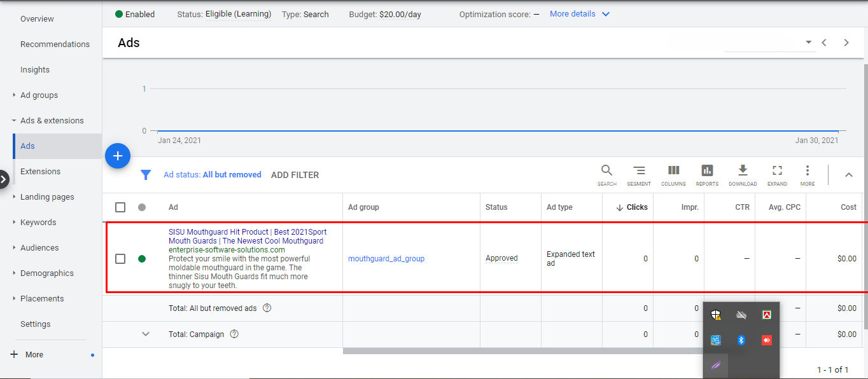
Task: Open the mouthguard_ad_group link
Action: click(386, 259)
